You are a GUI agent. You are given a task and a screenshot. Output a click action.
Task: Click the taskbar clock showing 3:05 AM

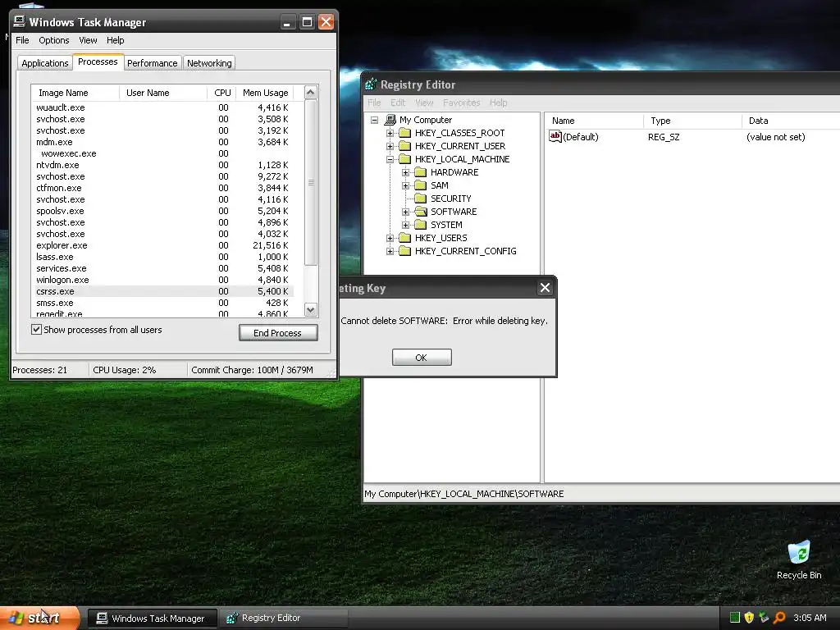(810, 618)
